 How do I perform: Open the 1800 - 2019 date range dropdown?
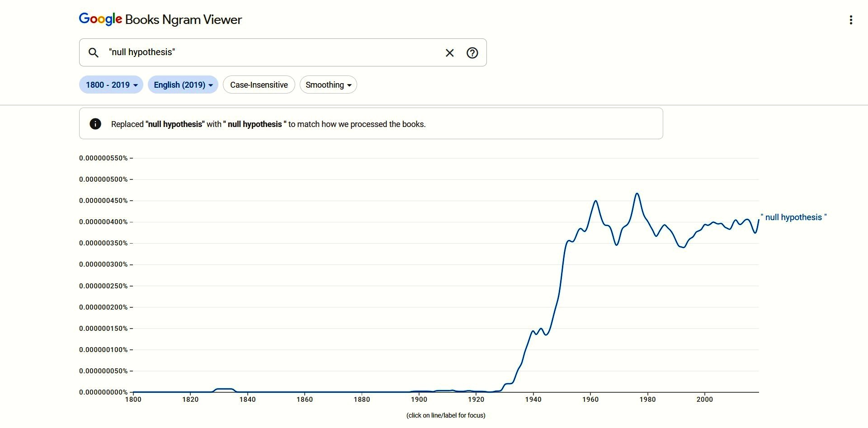111,85
